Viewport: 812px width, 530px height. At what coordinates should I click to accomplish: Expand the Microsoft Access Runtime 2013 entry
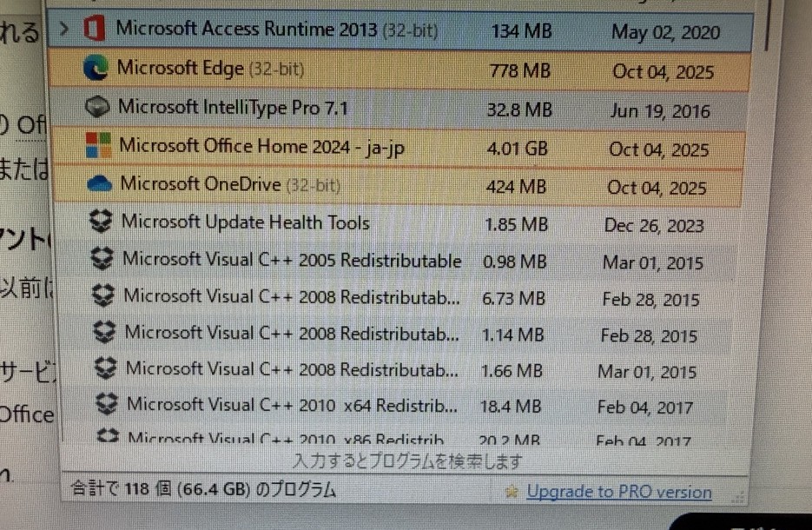pyautogui.click(x=64, y=30)
